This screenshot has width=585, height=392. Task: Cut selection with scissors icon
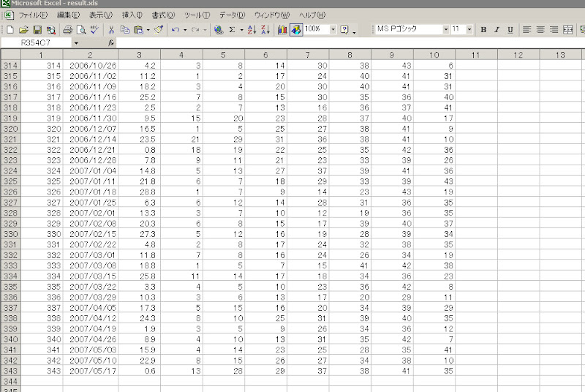point(111,30)
